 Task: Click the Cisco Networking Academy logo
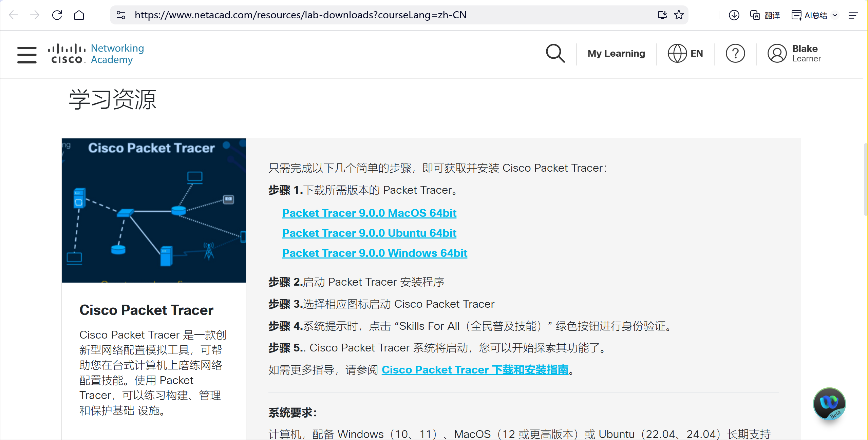96,54
